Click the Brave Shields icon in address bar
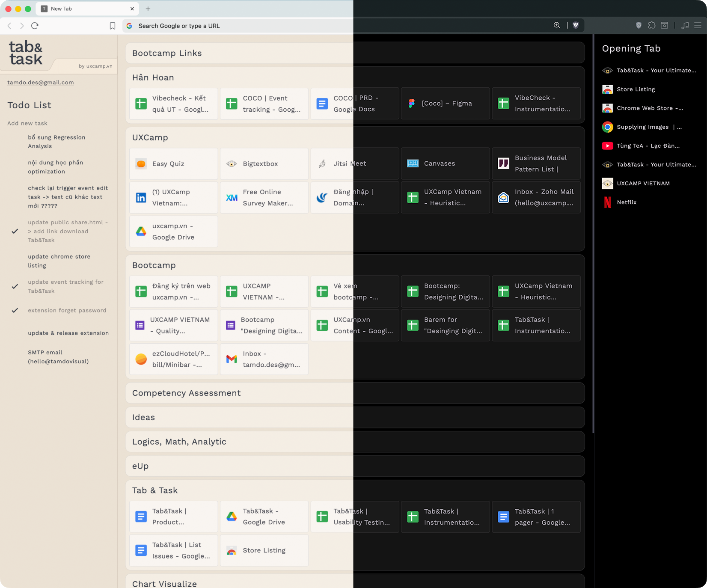This screenshot has height=588, width=707. tap(576, 25)
